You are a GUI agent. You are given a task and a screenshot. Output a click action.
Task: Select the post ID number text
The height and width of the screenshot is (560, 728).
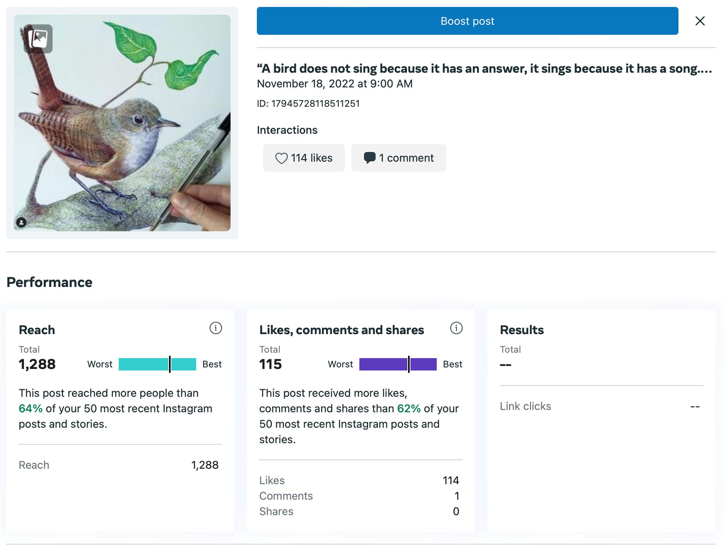tap(315, 104)
